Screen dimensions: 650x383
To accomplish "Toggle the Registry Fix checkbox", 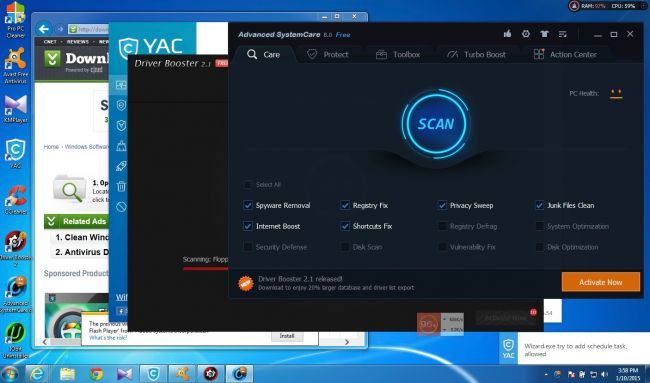I will coord(344,205).
